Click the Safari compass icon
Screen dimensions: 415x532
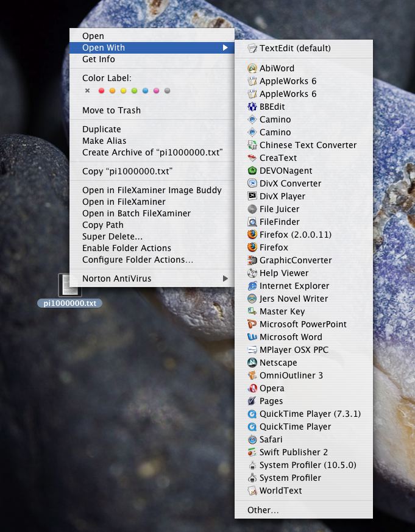tap(252, 440)
